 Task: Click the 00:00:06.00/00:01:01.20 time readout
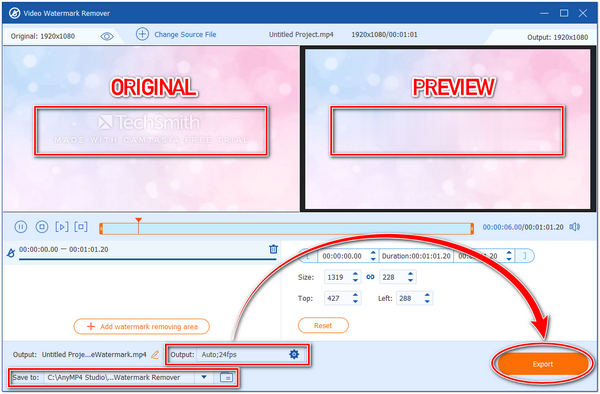click(x=523, y=227)
